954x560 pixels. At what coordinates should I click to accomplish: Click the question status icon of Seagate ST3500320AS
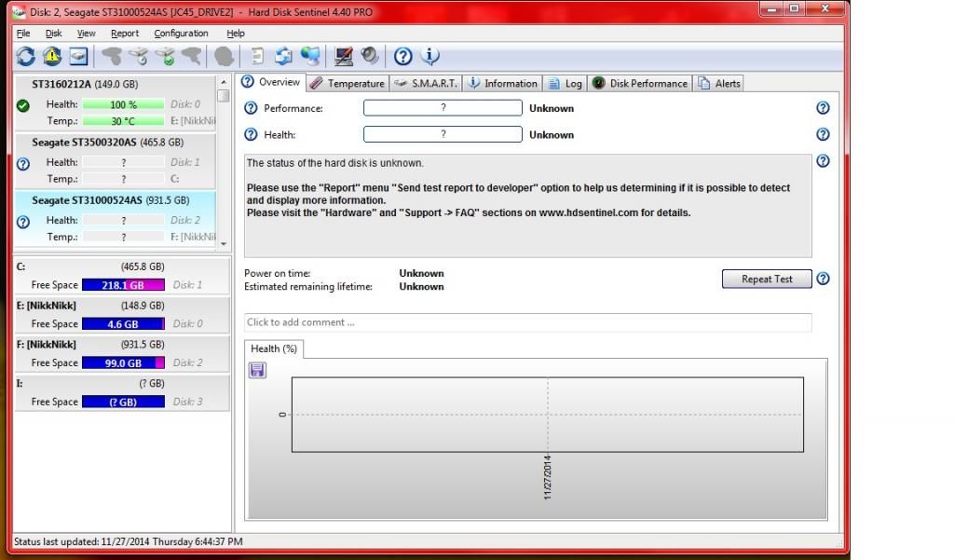[x=23, y=164]
